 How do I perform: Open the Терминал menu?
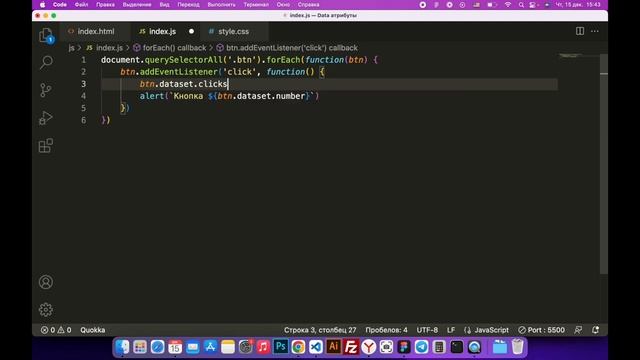pyautogui.click(x=256, y=4)
